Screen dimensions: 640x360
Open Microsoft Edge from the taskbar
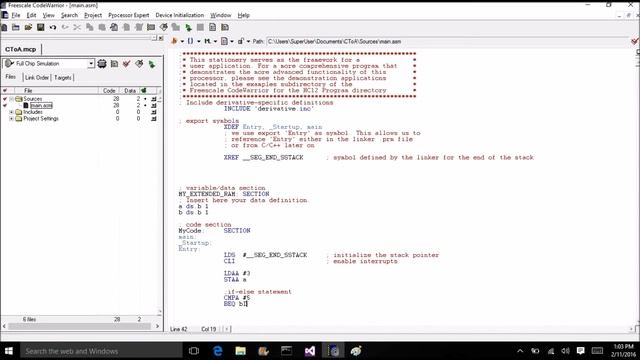pyautogui.click(x=218, y=351)
